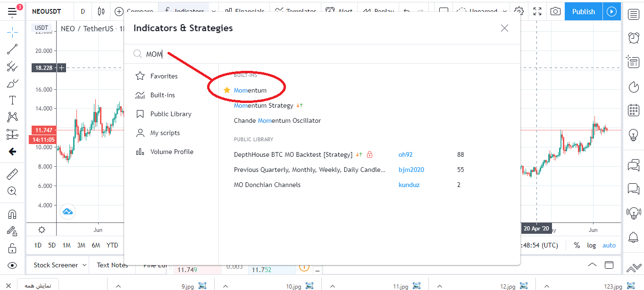
Task: Open the economic calendar panel
Action: tap(633, 111)
